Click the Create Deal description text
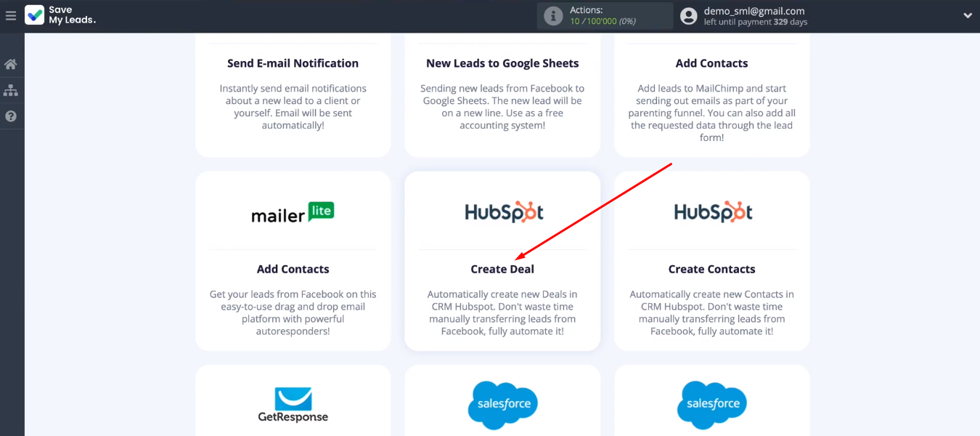Screen dimensions: 980x436 coord(502,312)
